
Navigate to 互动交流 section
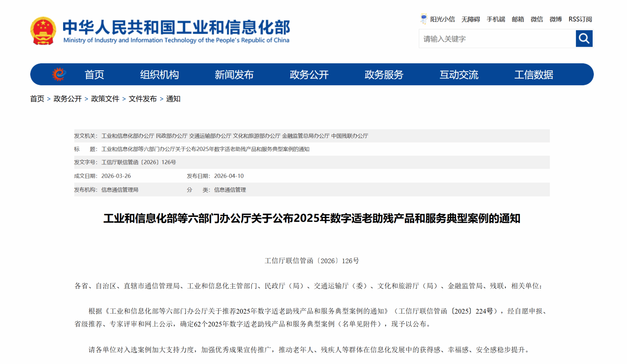[459, 75]
